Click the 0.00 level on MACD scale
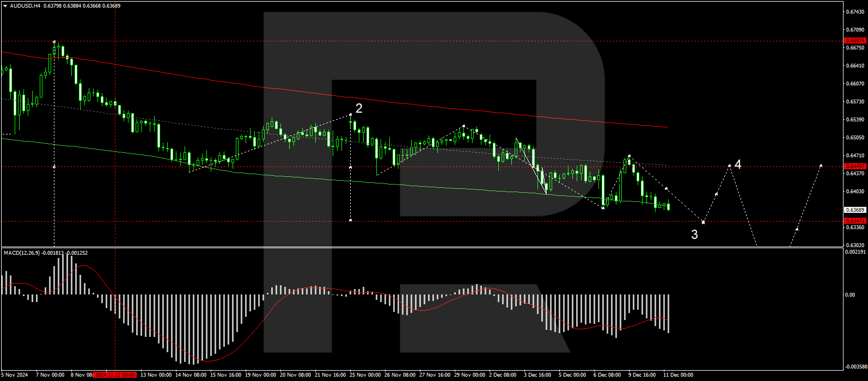 click(849, 295)
